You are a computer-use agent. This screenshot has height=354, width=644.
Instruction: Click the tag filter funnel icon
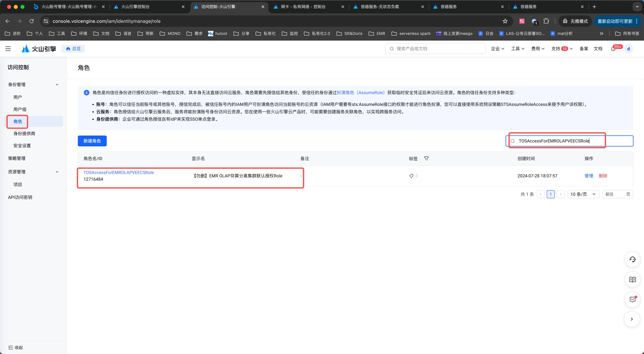426,158
